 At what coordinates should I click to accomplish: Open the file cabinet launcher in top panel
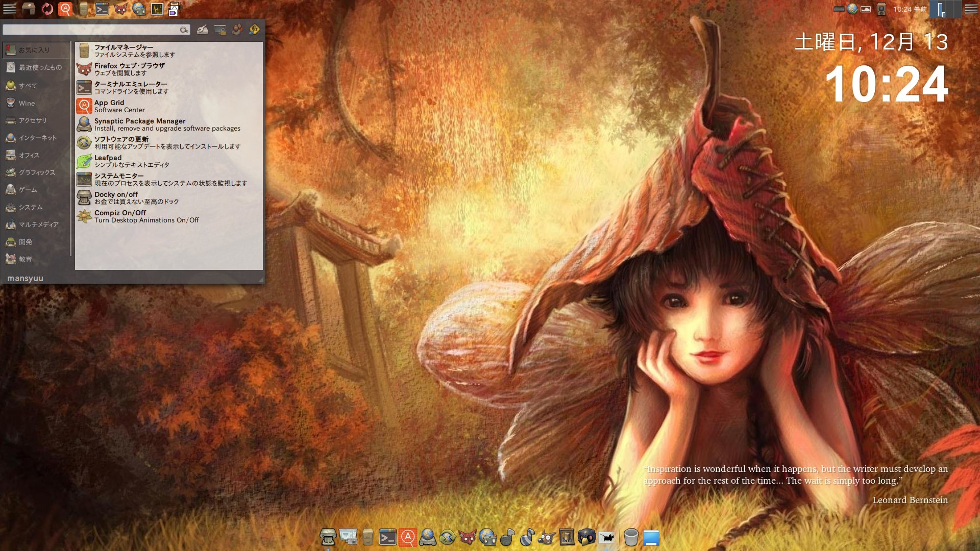(x=84, y=9)
